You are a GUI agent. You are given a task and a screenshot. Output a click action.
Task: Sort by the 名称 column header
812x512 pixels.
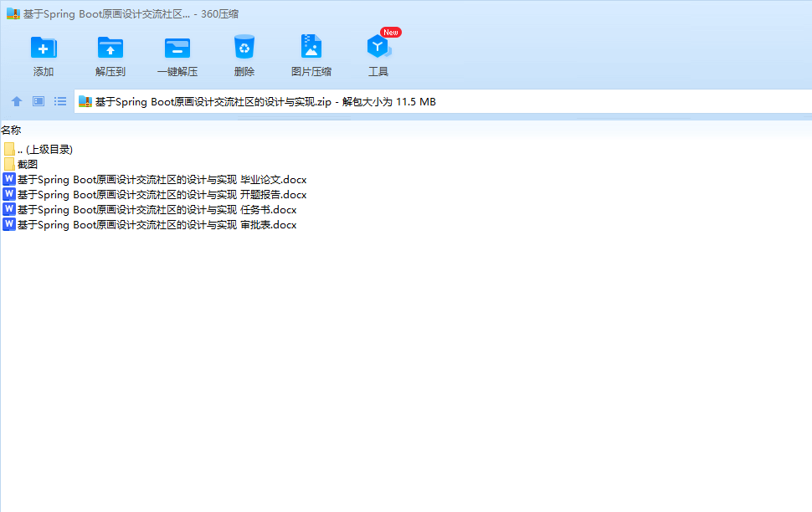coord(11,130)
